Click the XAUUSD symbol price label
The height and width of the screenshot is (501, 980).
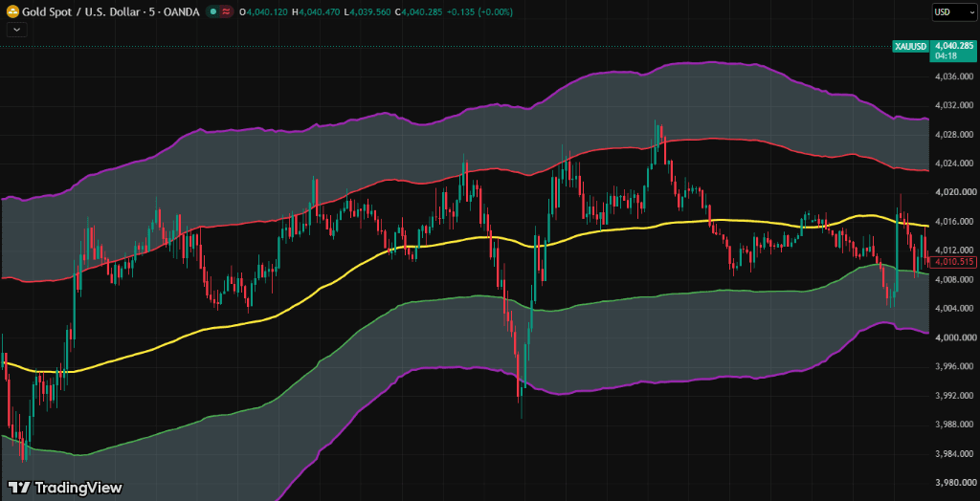pos(911,46)
